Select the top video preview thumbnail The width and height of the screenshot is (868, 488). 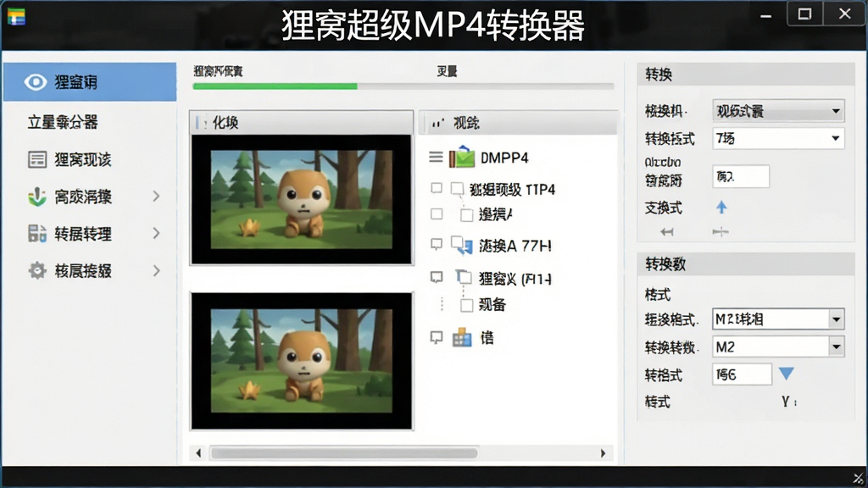point(302,200)
